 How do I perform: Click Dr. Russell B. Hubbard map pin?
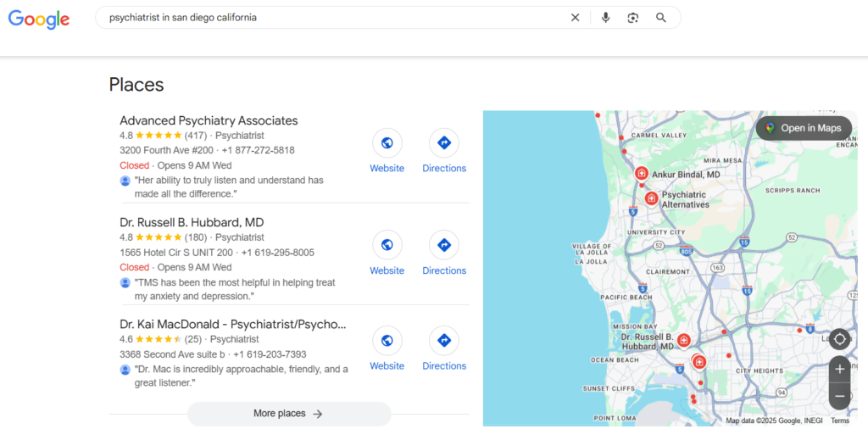(x=684, y=340)
